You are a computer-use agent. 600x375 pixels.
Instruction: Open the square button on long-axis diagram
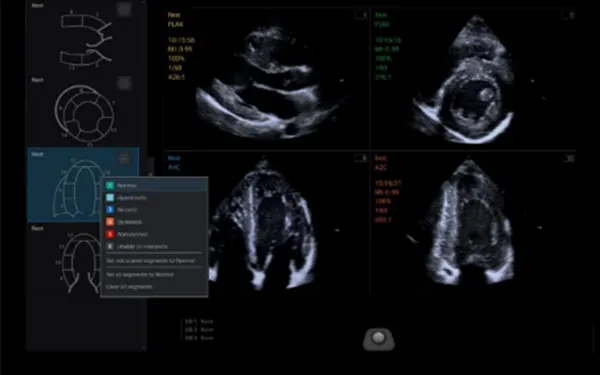[x=124, y=9]
